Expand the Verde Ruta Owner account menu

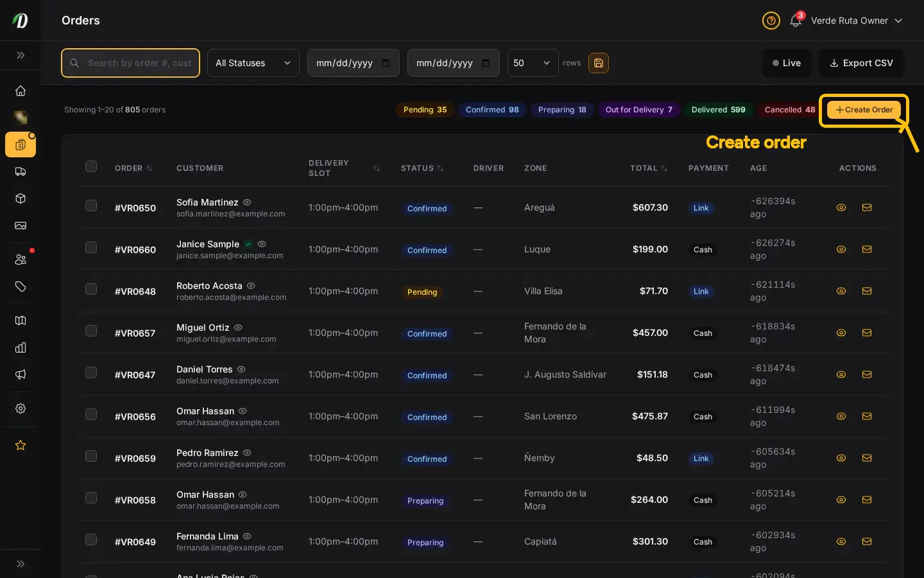point(857,21)
